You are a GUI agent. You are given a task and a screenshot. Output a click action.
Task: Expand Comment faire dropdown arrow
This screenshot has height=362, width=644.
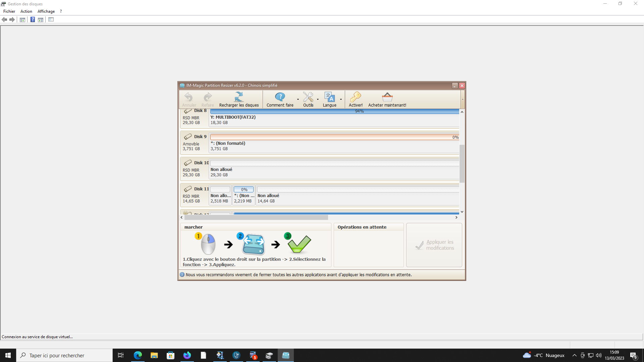pos(298,100)
